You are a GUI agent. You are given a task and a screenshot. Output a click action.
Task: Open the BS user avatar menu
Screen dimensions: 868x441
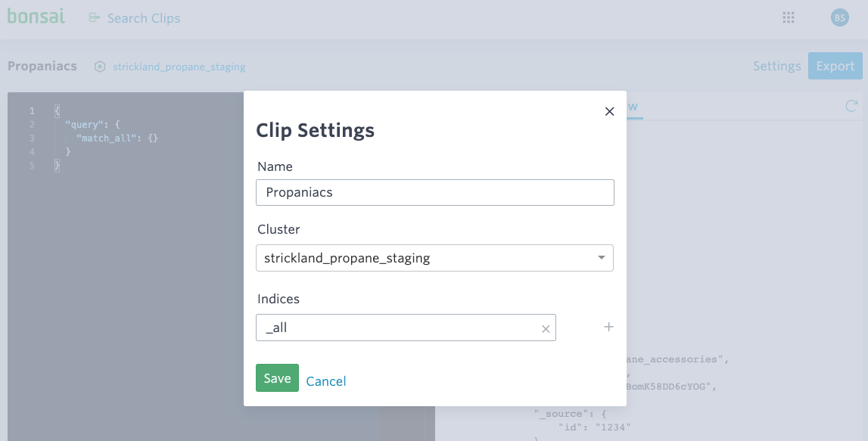tap(839, 17)
